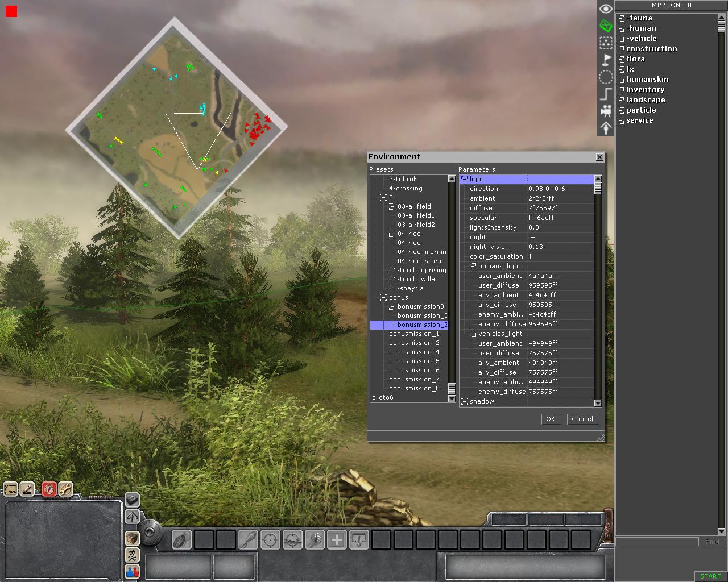Select the soldier-under-roof icon in editor sidebar
Screen dimensions: 728x582
606,127
